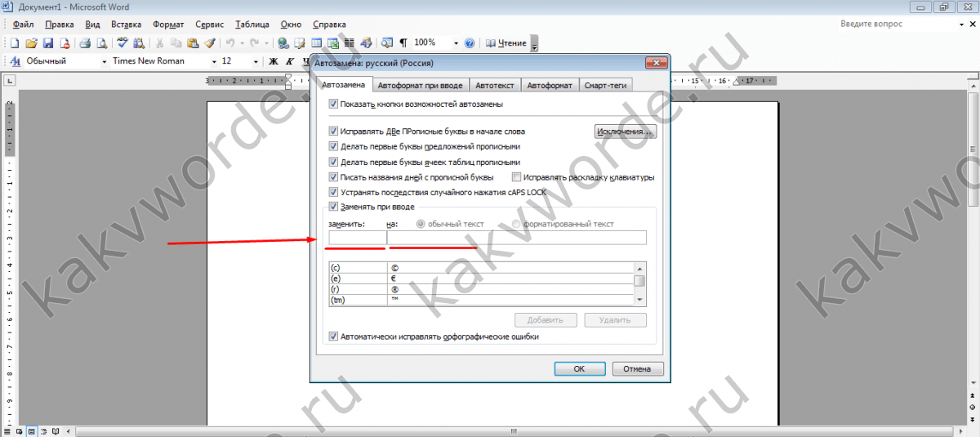Image resolution: width=980 pixels, height=437 pixels.
Task: Switch to the 'Автотекст' tab
Action: click(x=495, y=85)
